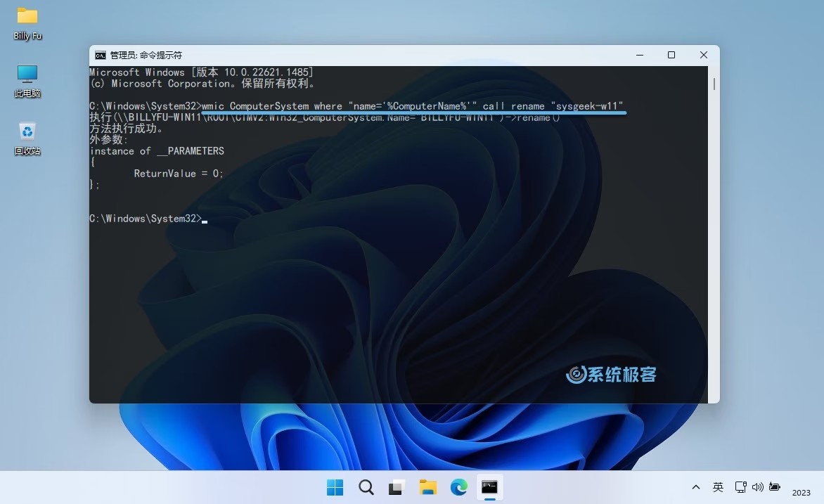Viewport: 824px width, 504px height.
Task: Minimize the command prompt window
Action: 640,56
